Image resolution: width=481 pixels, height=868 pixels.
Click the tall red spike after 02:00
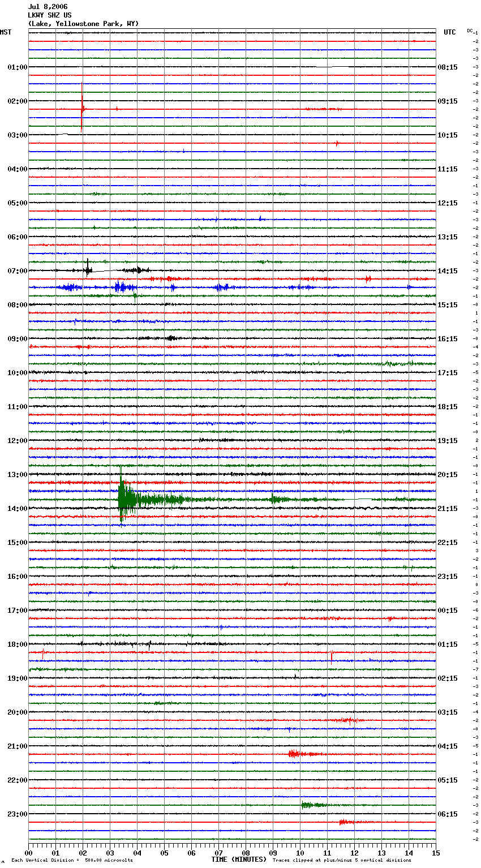(x=82, y=108)
